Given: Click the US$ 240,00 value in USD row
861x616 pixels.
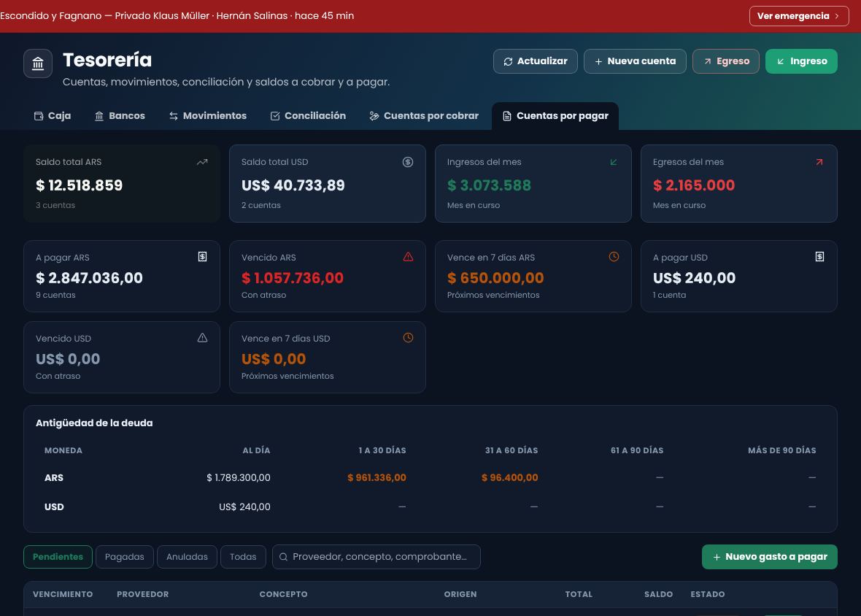Looking at the screenshot, I should click(244, 507).
